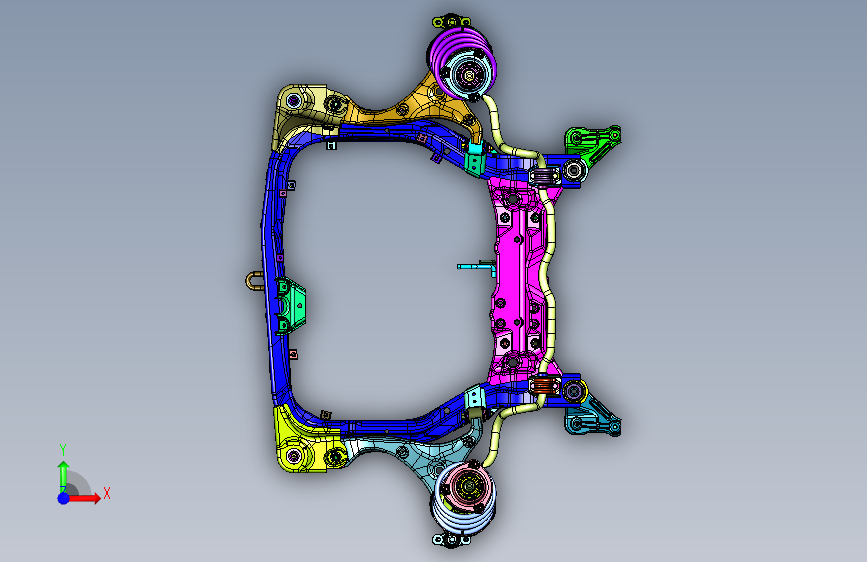Click the red X axis arrow of the triad
This screenshot has width=867, height=562.
coord(85,498)
